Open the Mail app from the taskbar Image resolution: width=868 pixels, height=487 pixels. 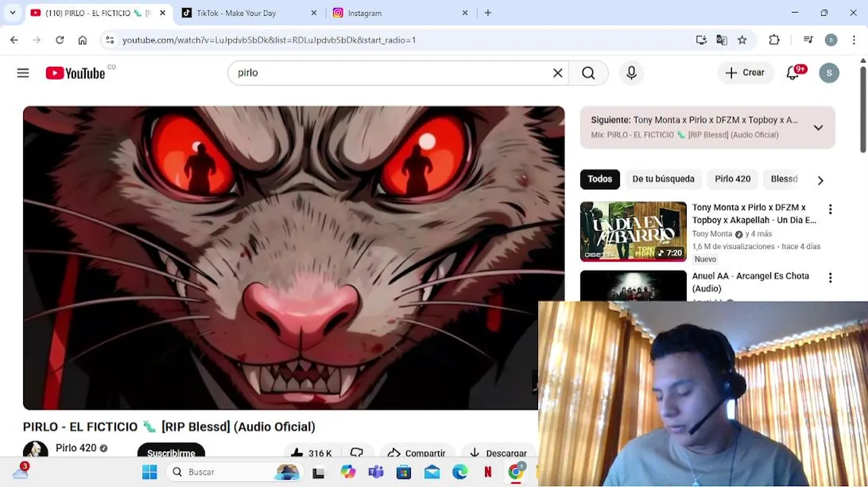tap(432, 472)
